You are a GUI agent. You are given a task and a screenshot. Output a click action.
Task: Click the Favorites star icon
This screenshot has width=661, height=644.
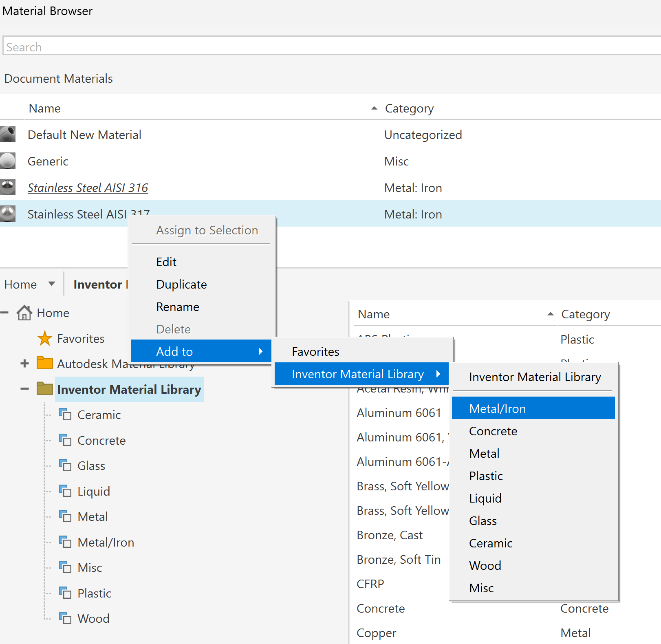pos(44,338)
